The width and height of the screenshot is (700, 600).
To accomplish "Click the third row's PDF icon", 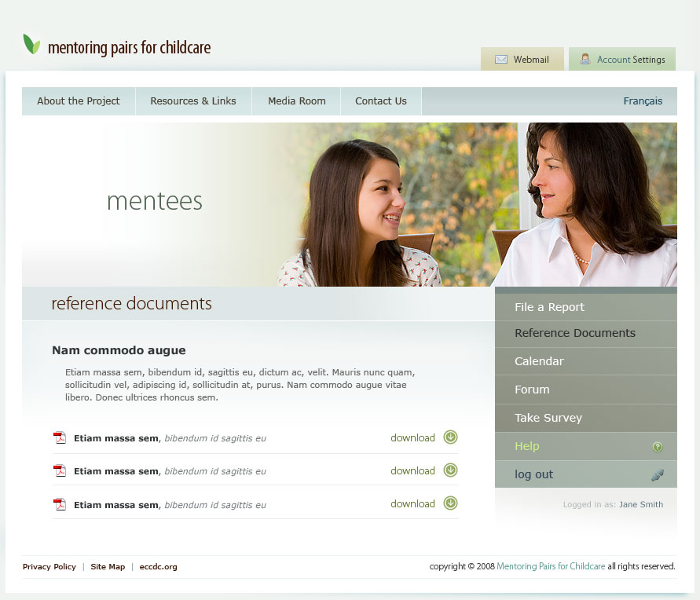I will (x=60, y=504).
